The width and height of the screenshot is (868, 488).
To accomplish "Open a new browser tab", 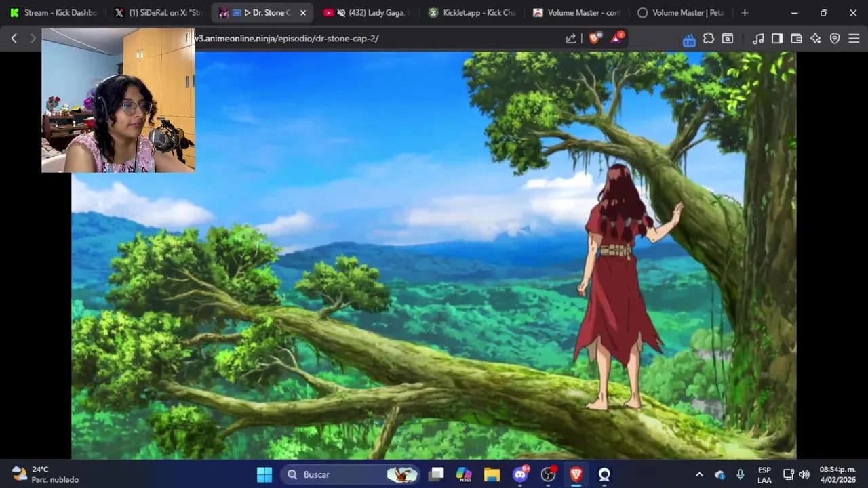I will [x=745, y=13].
